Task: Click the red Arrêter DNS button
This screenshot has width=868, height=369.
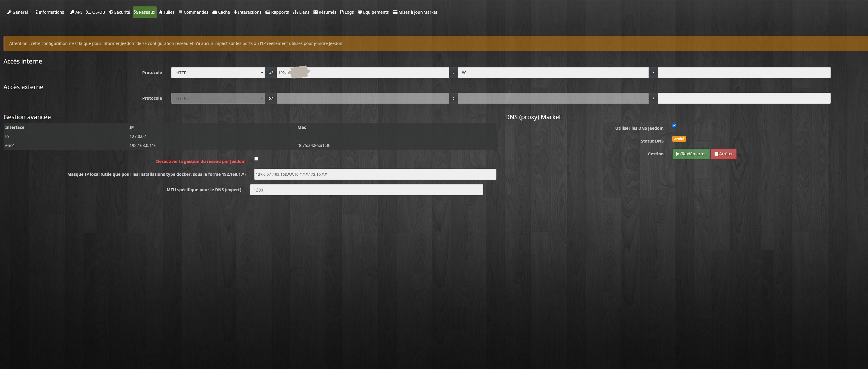Action: [x=723, y=154]
